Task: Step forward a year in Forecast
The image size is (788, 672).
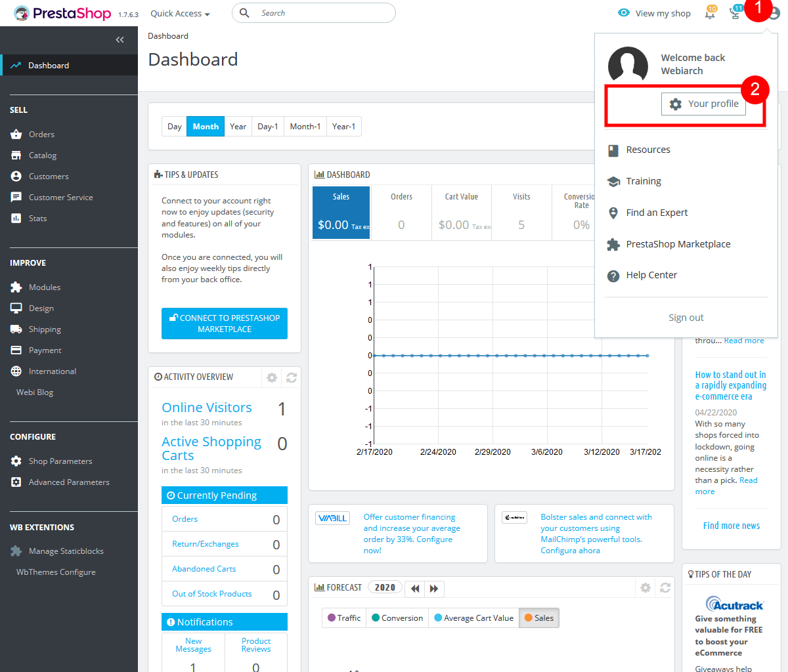Action: (x=434, y=589)
